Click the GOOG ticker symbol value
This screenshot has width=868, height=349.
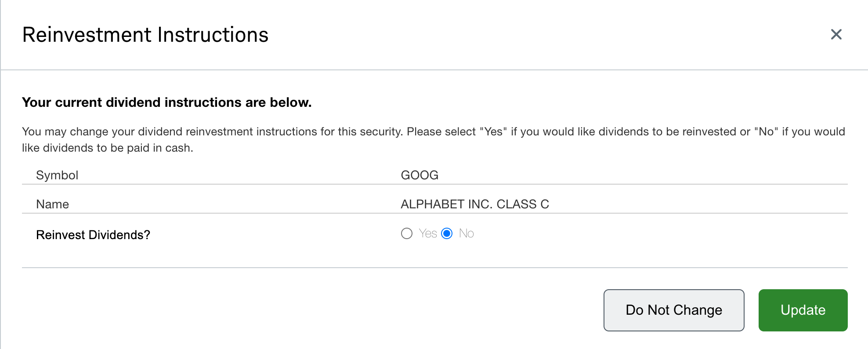[420, 175]
